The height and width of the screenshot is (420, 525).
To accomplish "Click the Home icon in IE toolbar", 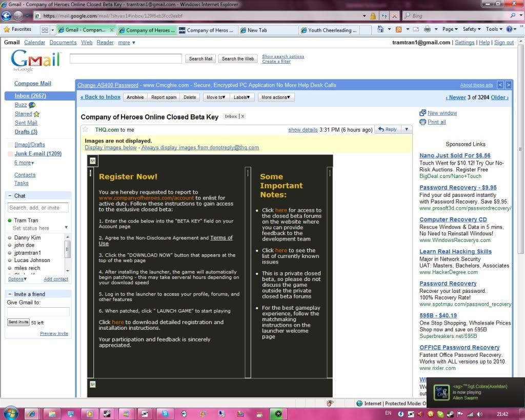I will (x=381, y=29).
